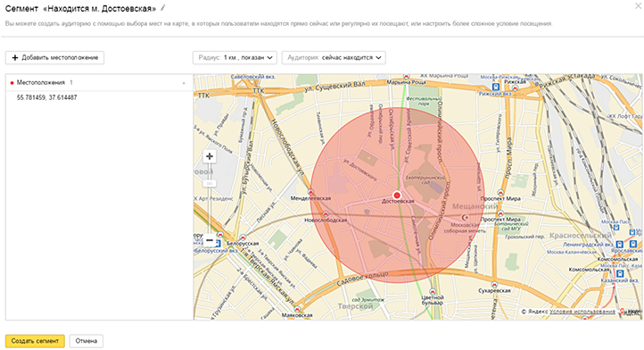Click the Фестивальный парк label
The image size is (644, 350).
[424, 101]
